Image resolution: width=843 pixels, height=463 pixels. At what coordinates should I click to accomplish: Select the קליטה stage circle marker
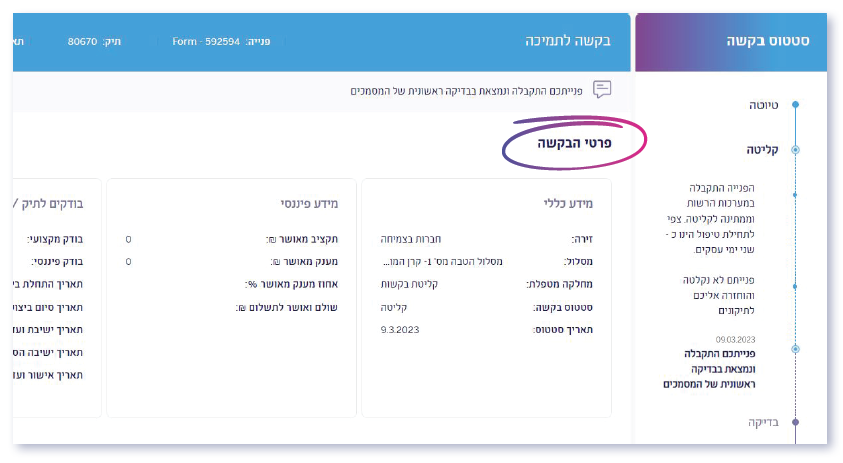pos(795,149)
